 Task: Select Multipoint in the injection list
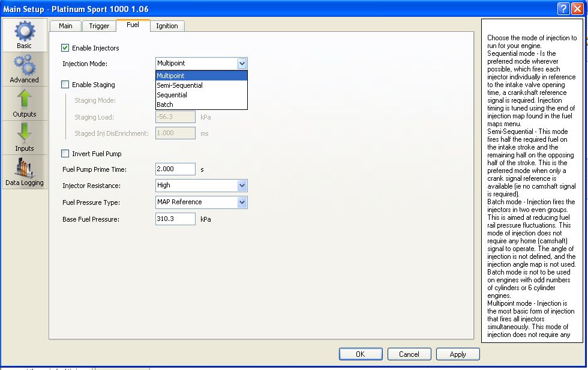tap(202, 76)
